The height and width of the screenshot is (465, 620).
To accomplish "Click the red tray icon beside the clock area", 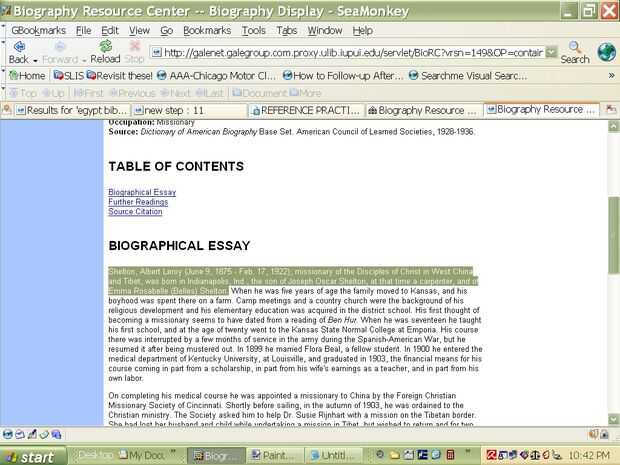I will 491,456.
